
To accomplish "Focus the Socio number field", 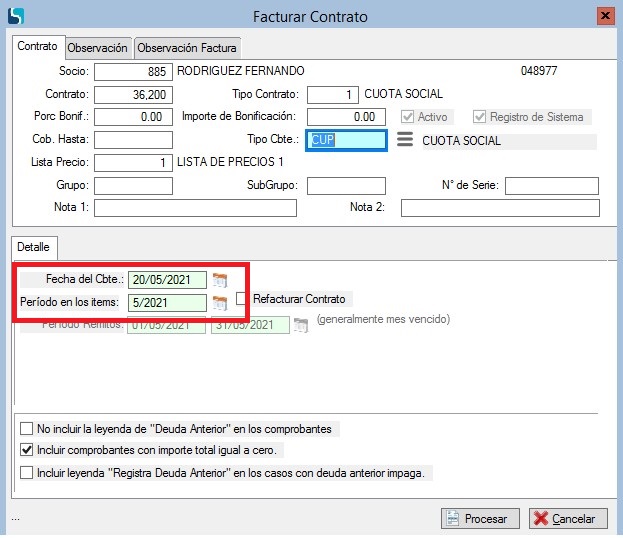I will [x=133, y=72].
